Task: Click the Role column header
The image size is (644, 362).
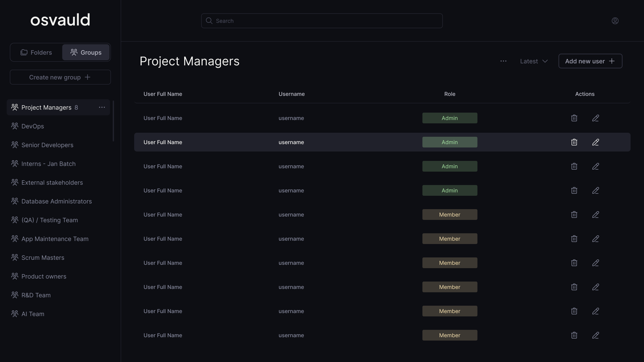Action: click(450, 94)
